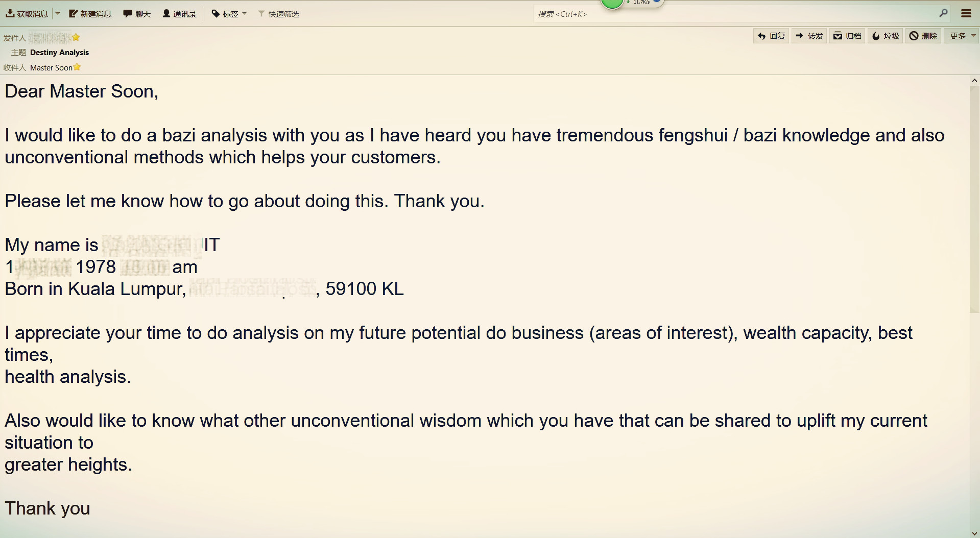This screenshot has height=538, width=980.
Task: Archive this message (归档)
Action: pyautogui.click(x=847, y=36)
